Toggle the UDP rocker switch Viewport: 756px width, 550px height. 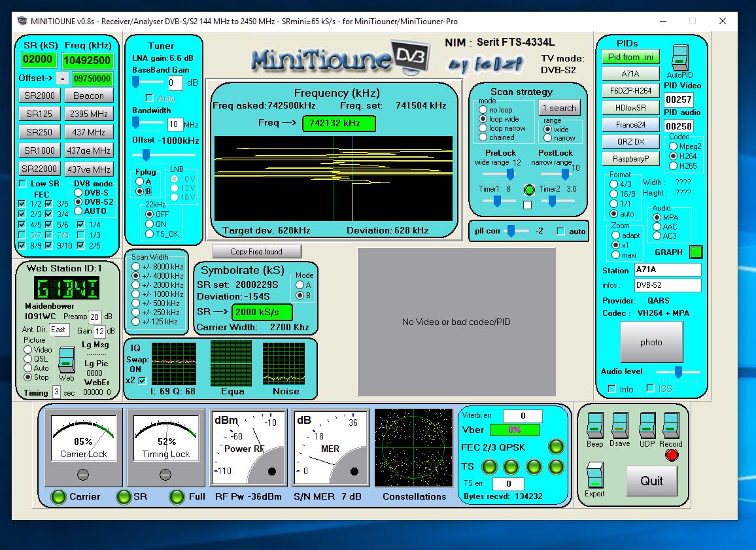point(647,425)
